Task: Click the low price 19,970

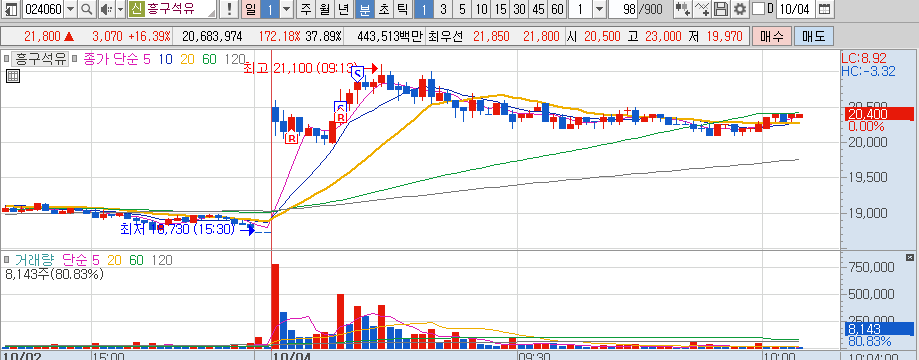Action: click(724, 36)
